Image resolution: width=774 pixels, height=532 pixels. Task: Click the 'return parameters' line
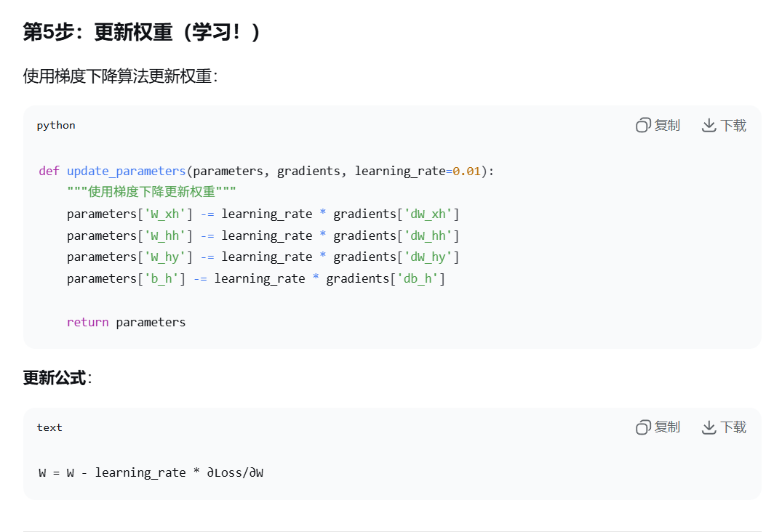point(127,322)
